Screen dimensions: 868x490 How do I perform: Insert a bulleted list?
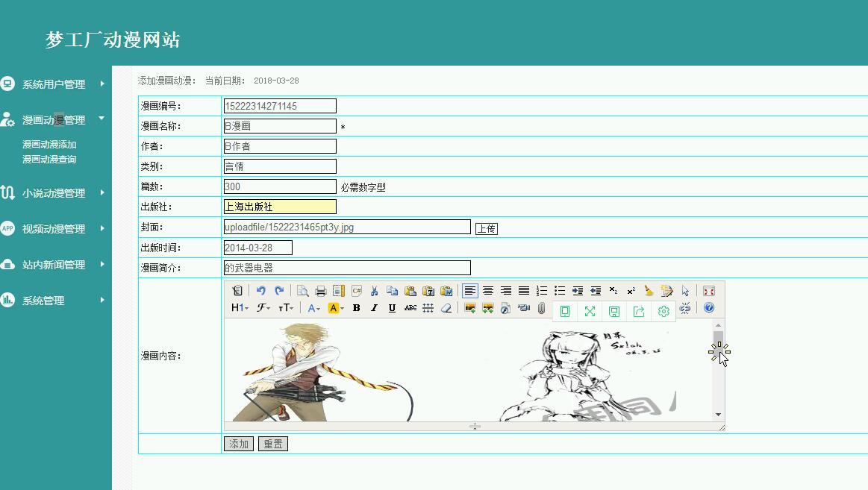pyautogui.click(x=560, y=290)
